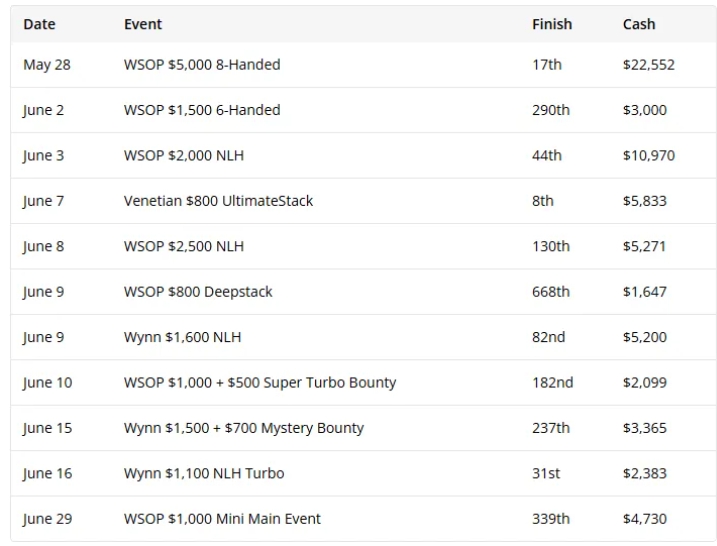Click the Date column header
This screenshot has height=546, width=717.
click(39, 24)
